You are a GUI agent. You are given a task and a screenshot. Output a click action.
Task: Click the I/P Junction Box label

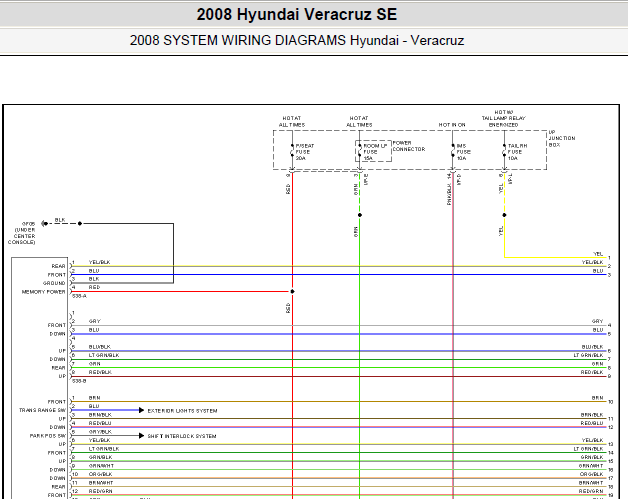coord(562,138)
